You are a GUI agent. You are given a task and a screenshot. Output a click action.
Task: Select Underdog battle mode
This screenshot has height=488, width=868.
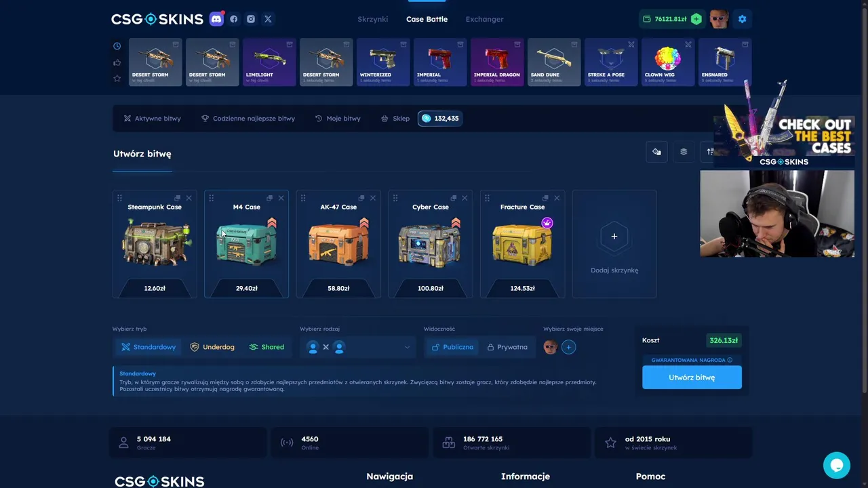[x=212, y=347]
